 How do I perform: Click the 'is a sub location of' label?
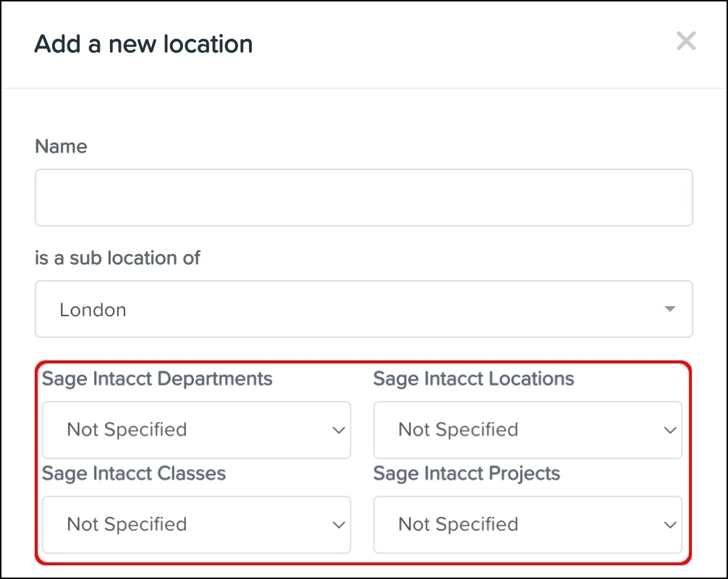pyautogui.click(x=117, y=258)
